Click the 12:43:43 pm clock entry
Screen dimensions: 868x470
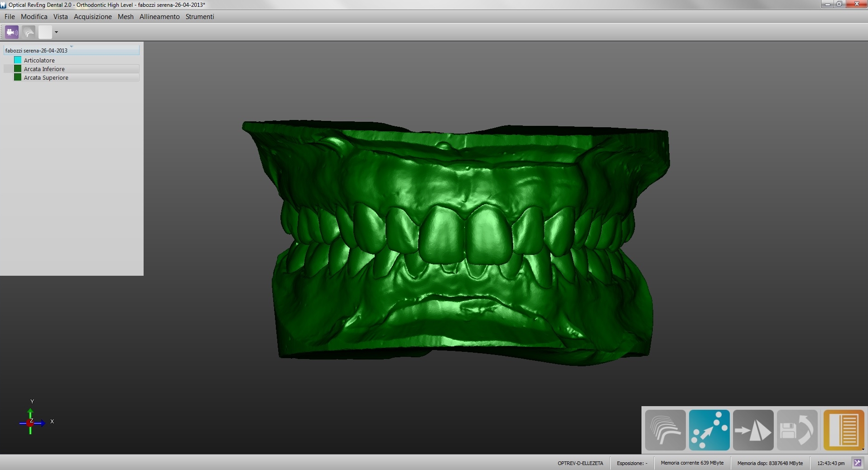[x=831, y=463]
